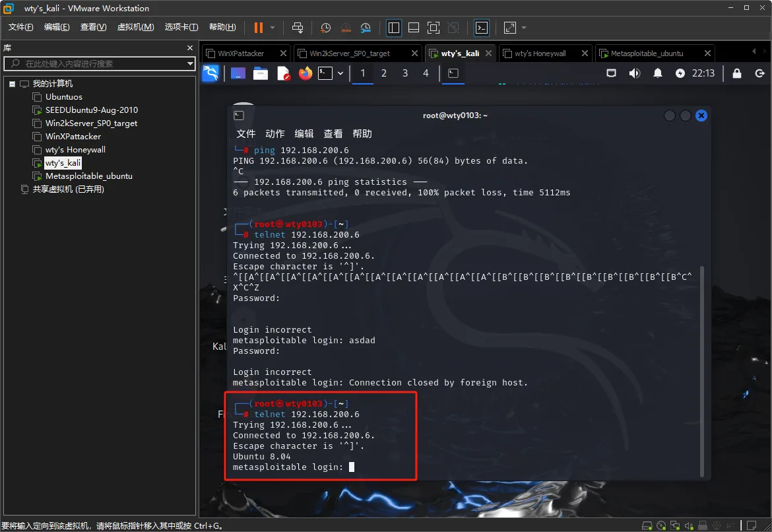Open the stretch display dropdown arrow
Image resolution: width=772 pixels, height=532 pixels.
click(524, 28)
